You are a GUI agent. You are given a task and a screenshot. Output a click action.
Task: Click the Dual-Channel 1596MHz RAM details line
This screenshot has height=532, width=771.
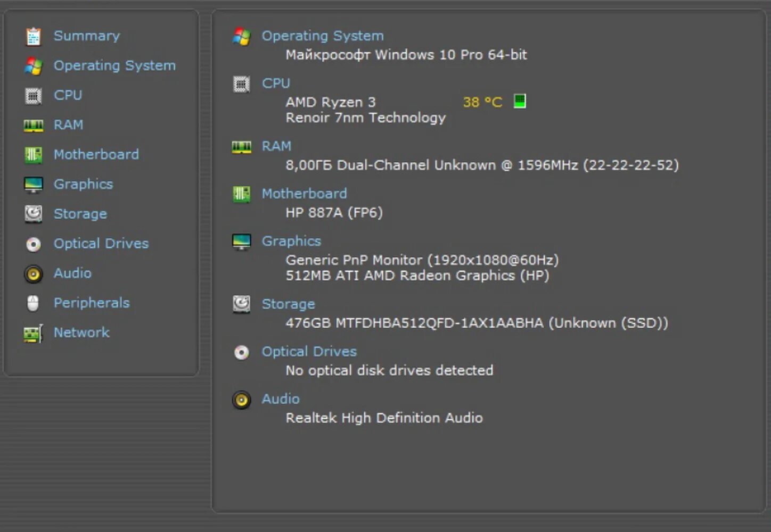[482, 165]
